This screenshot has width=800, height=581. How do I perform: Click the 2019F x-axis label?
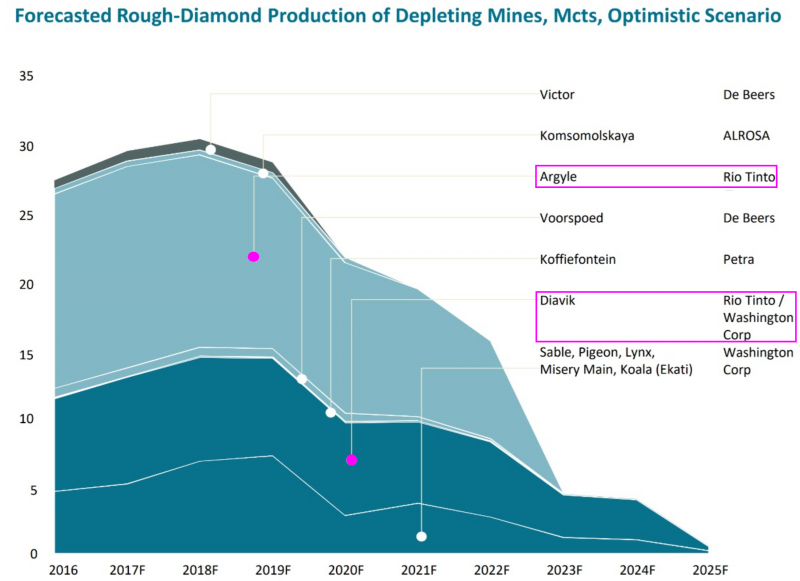pos(273,570)
